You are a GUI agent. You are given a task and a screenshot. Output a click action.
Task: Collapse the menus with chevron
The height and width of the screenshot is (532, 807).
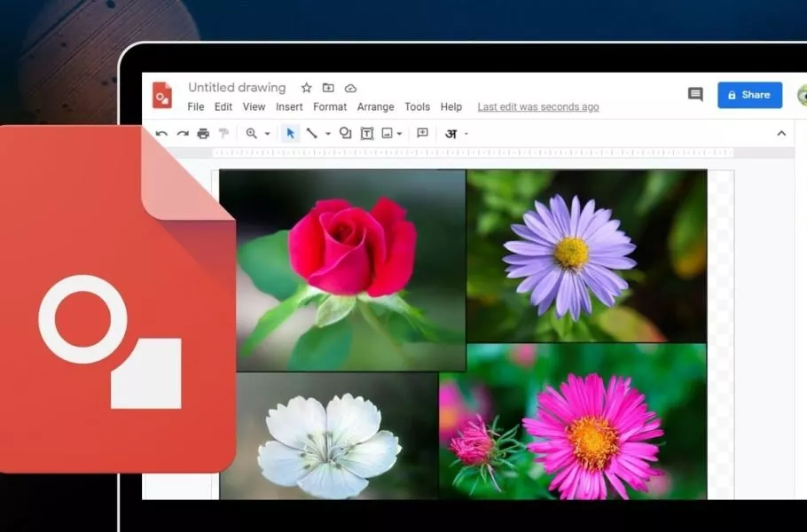tap(781, 133)
